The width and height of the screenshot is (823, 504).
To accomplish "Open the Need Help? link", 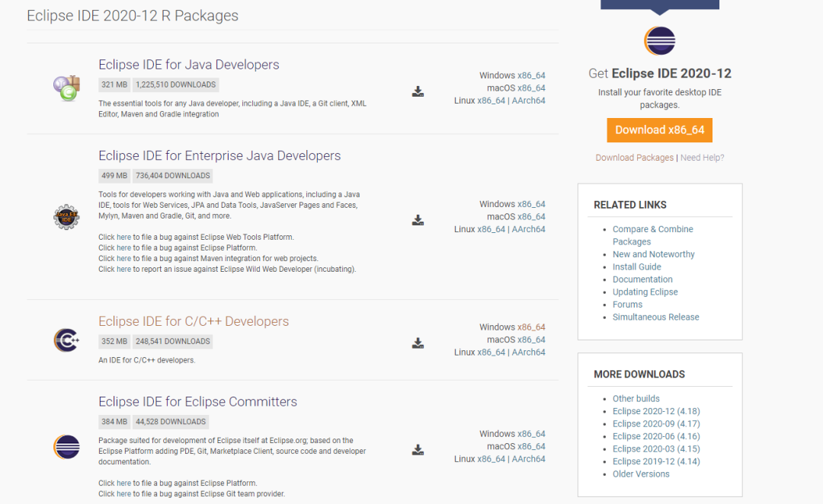I will tap(703, 158).
